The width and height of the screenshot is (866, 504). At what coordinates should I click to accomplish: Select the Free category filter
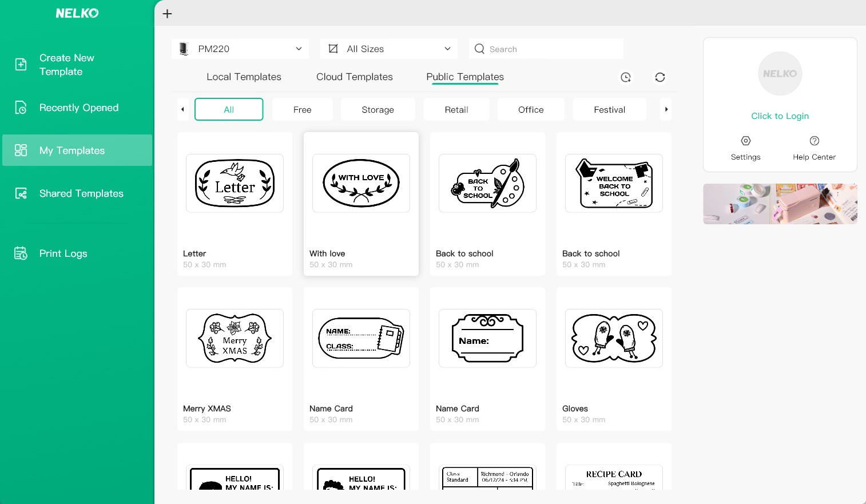click(x=303, y=109)
